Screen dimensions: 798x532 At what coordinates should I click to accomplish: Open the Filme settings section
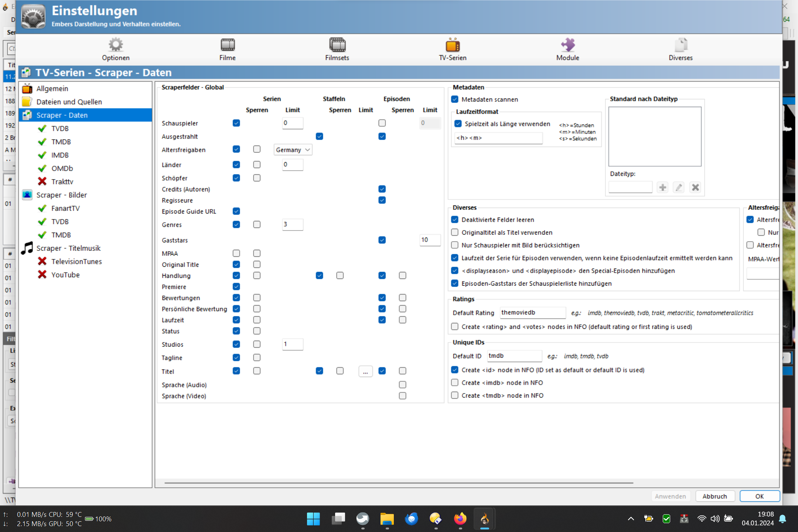click(227, 50)
